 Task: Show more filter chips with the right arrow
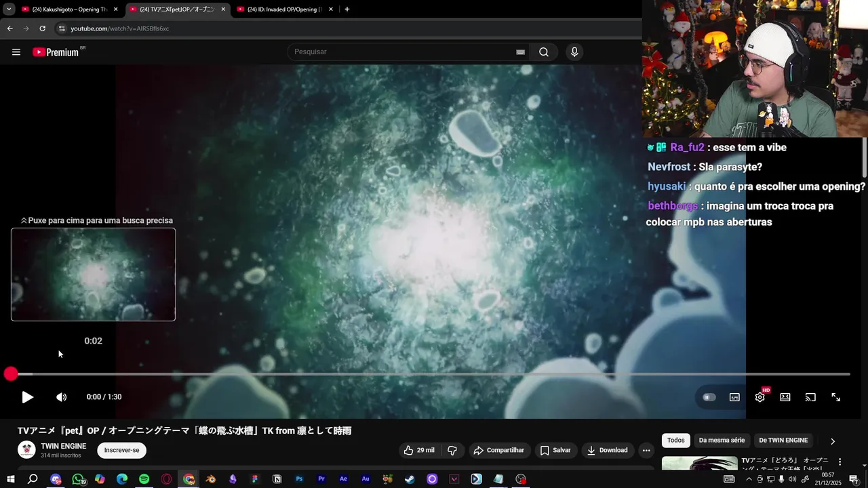833,441
